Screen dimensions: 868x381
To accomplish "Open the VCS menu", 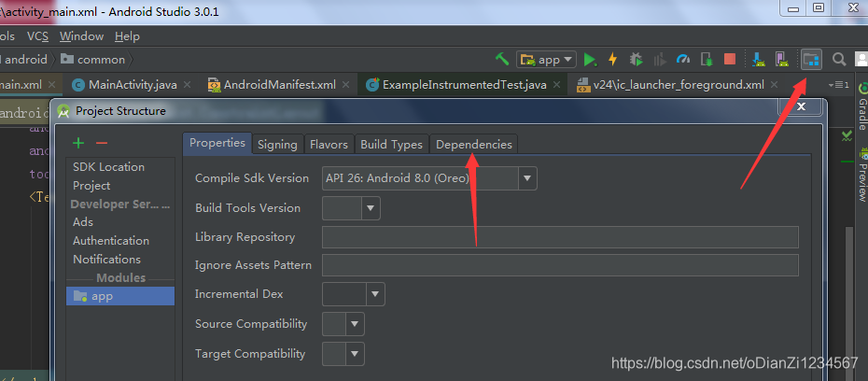I will (37, 36).
